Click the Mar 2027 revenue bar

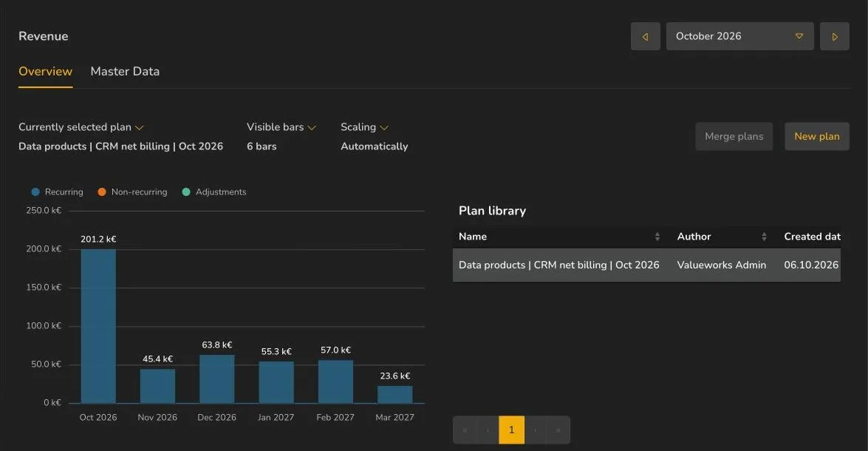pyautogui.click(x=394, y=395)
